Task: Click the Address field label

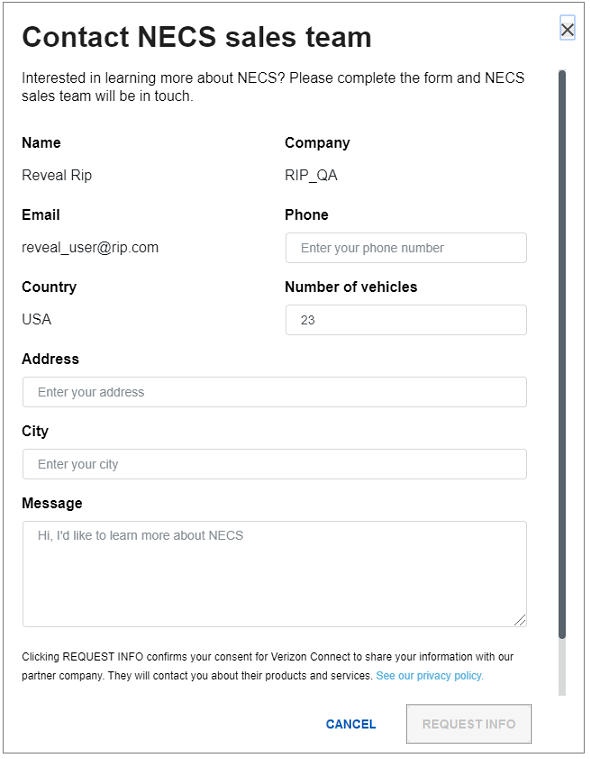Action: 50,359
